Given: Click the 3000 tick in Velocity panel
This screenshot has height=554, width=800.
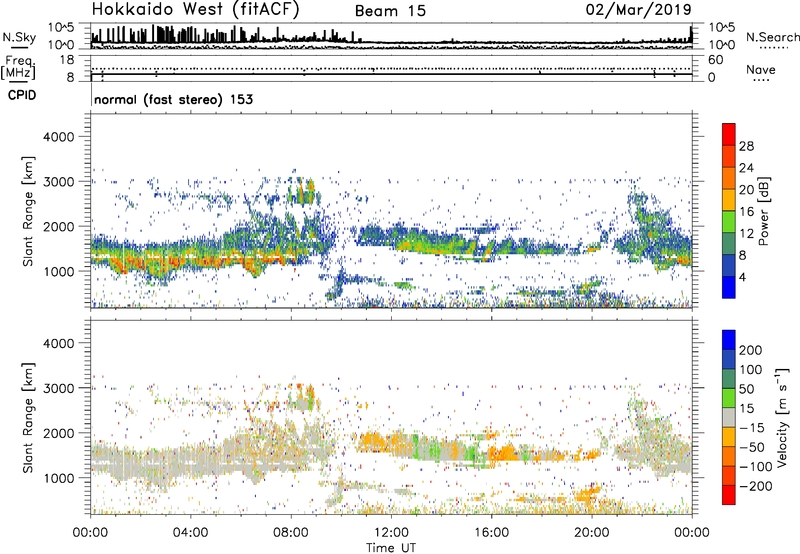Looking at the screenshot, I should tap(58, 388).
